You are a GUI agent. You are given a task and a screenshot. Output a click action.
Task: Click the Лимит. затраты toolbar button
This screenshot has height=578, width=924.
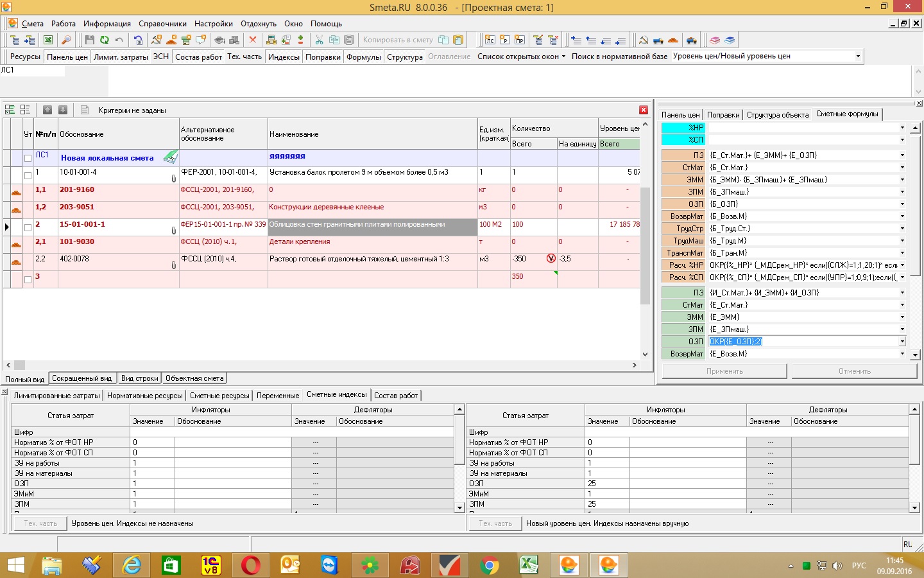(x=121, y=57)
